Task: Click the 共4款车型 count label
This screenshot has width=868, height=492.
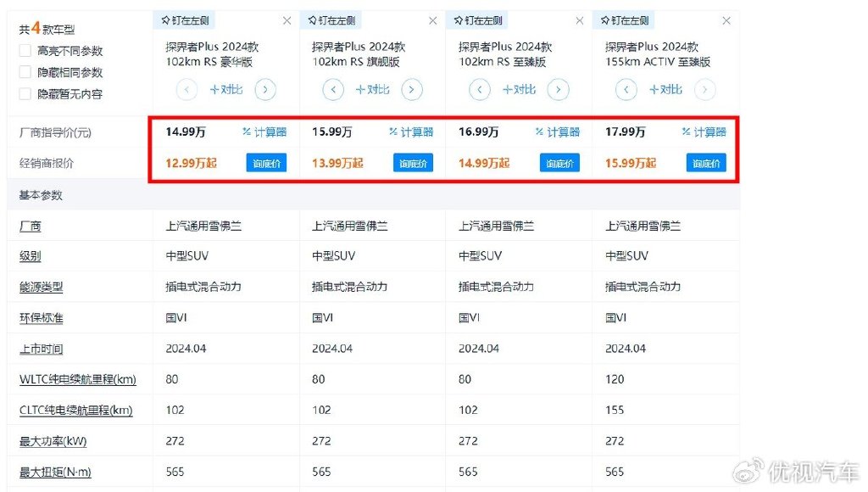Action: tap(47, 28)
